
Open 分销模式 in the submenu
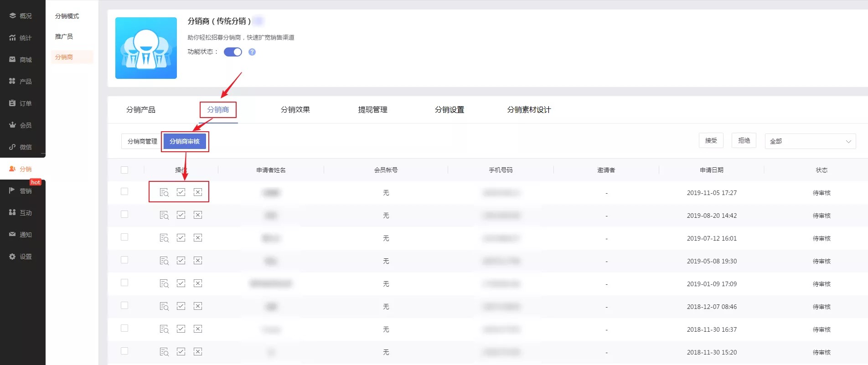pyautogui.click(x=67, y=16)
